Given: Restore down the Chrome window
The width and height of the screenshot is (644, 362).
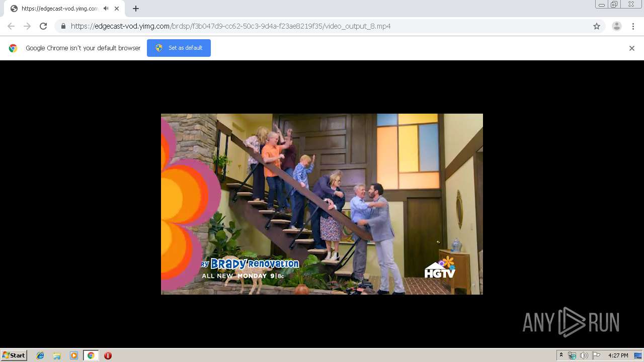Looking at the screenshot, I should pos(614,4).
